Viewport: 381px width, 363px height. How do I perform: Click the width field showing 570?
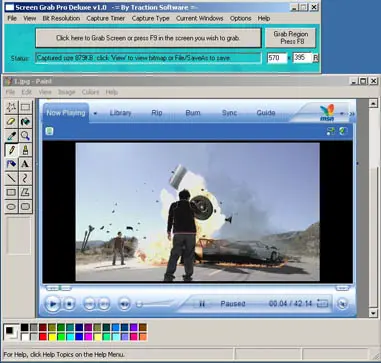[x=277, y=58]
